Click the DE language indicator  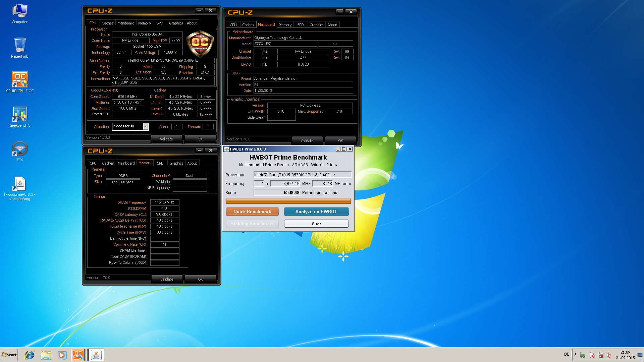567,354
